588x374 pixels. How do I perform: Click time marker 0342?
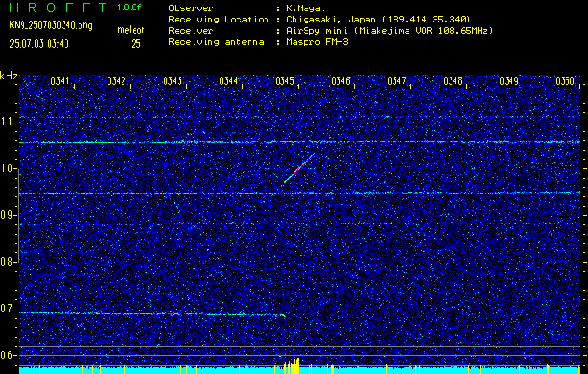click(x=116, y=80)
